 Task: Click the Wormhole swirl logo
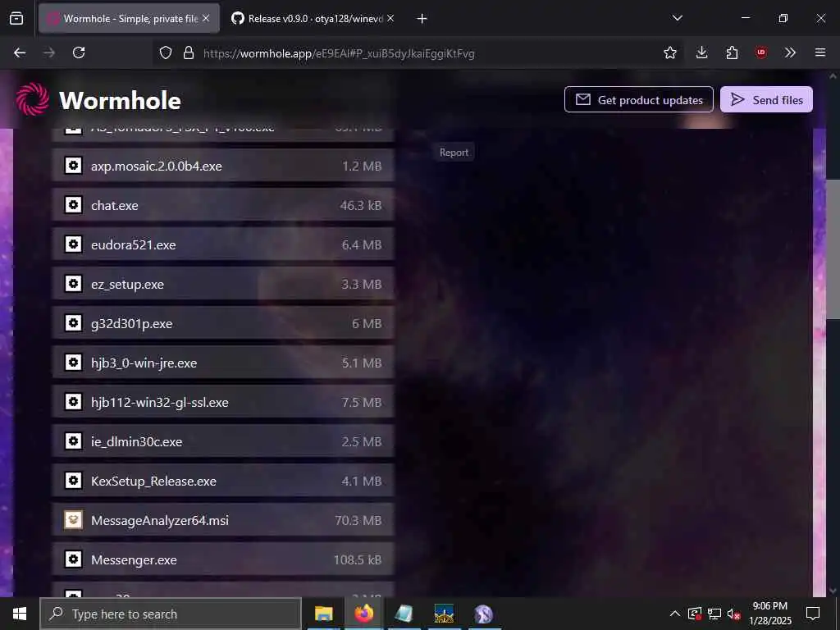click(33, 99)
